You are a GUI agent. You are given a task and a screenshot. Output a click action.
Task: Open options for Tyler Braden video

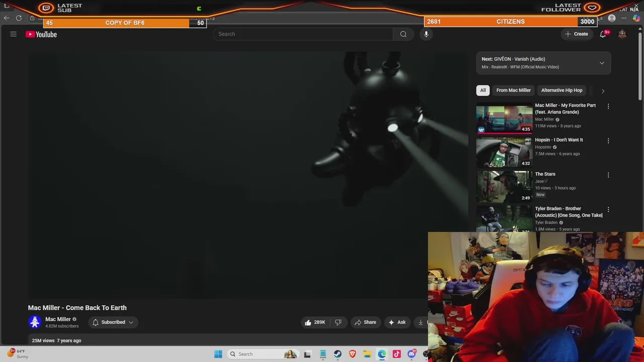[x=608, y=209]
